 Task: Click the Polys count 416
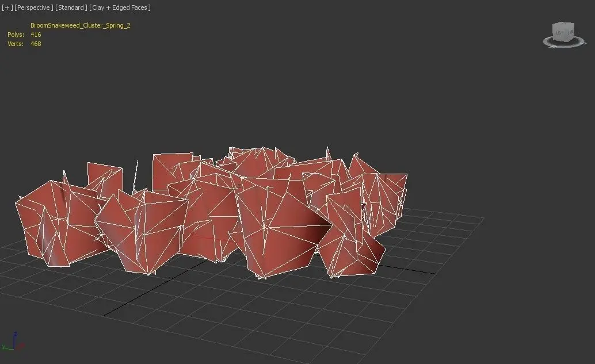pos(36,35)
